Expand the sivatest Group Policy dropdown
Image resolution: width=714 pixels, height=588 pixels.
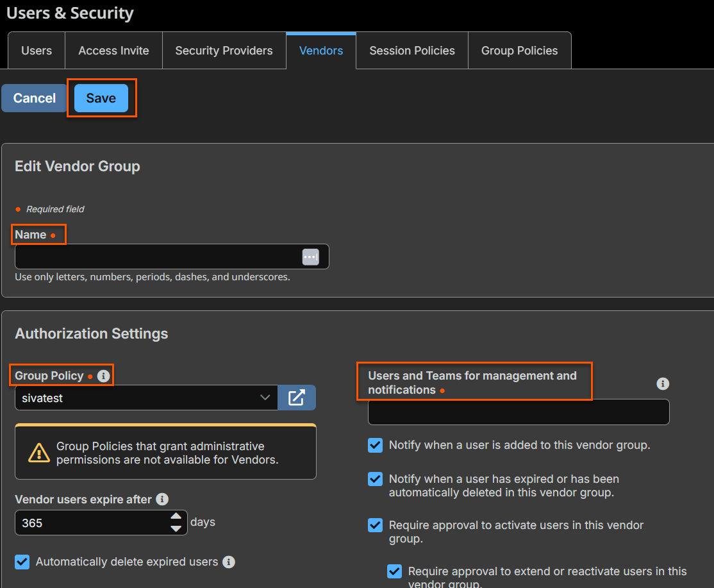tap(146, 398)
